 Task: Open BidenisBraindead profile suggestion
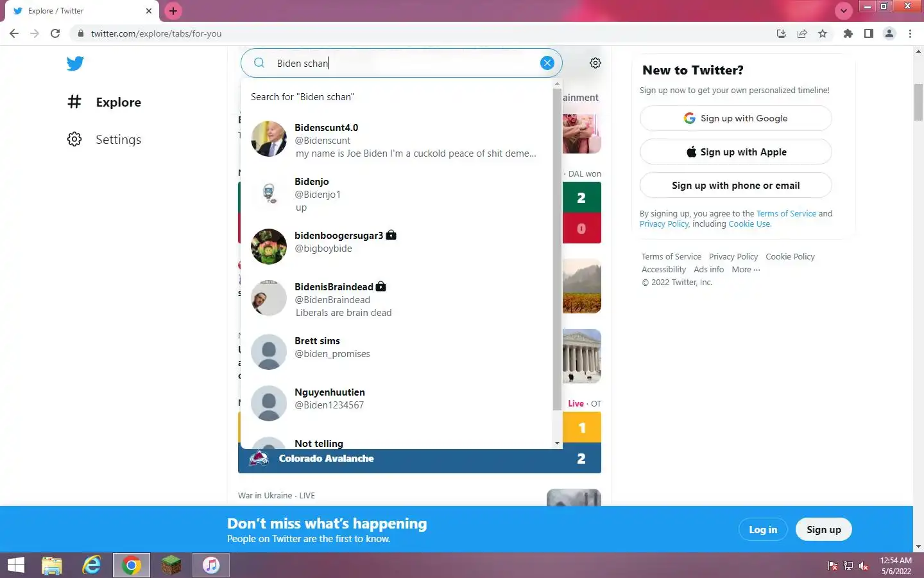[397, 299]
